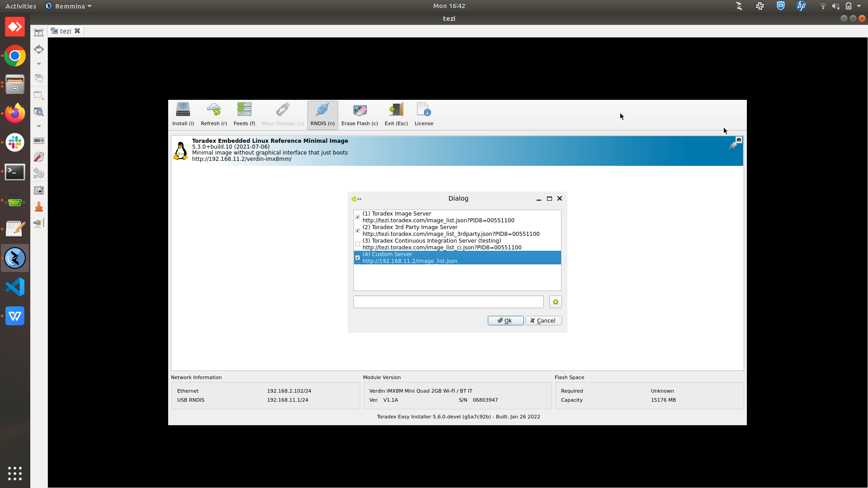Screen dimensions: 868x488
Task: Uncheck Toradex 3rd Party Image Server checkbox
Action: [358, 230]
